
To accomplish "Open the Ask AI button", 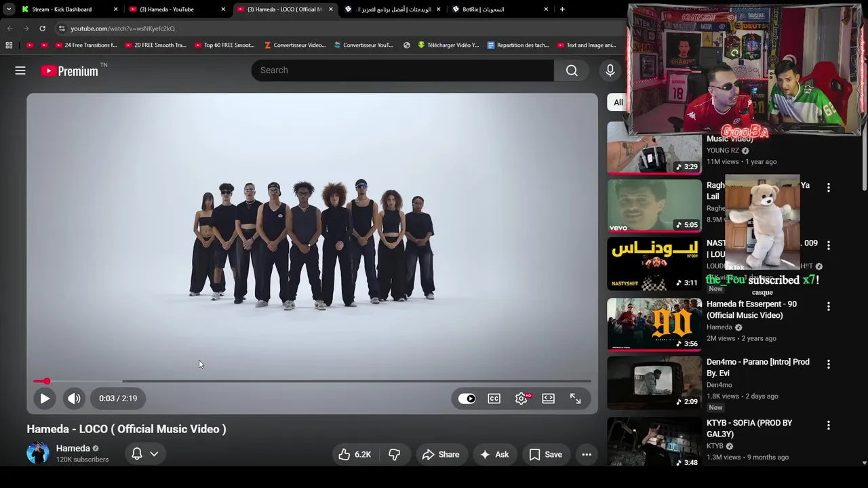I will click(494, 455).
